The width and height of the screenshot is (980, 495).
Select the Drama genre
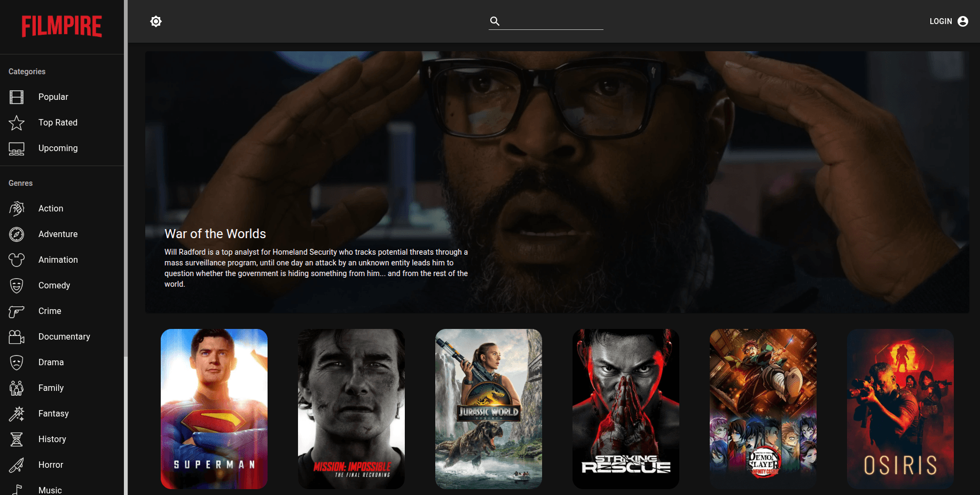pyautogui.click(x=62, y=363)
